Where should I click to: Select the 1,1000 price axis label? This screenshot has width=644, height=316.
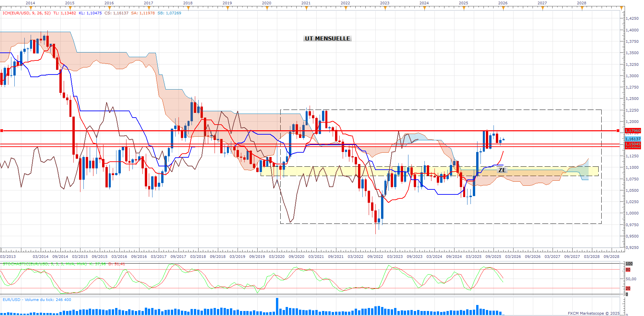coord(632,167)
